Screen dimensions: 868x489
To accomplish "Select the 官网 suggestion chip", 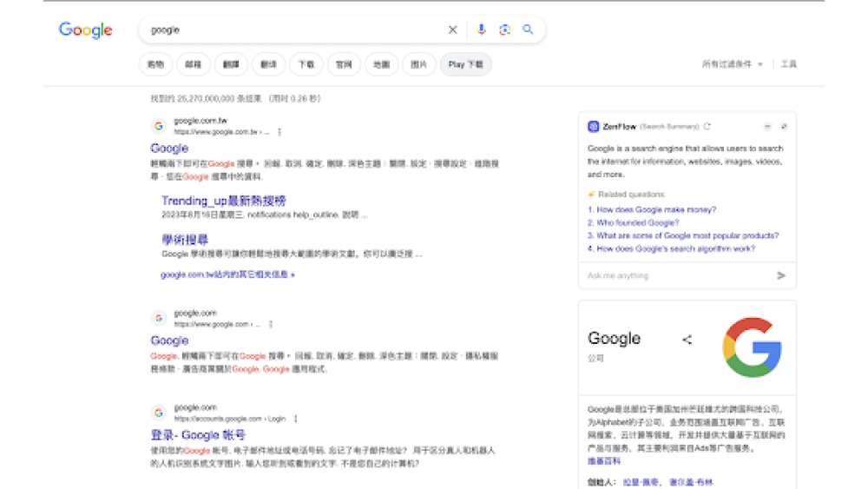I will click(344, 64).
